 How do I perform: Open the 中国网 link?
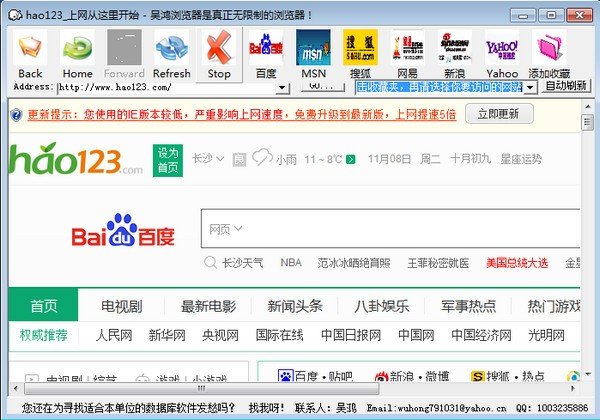tap(416, 335)
